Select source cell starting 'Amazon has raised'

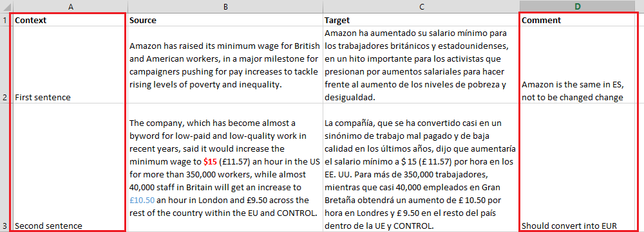[x=225, y=65]
